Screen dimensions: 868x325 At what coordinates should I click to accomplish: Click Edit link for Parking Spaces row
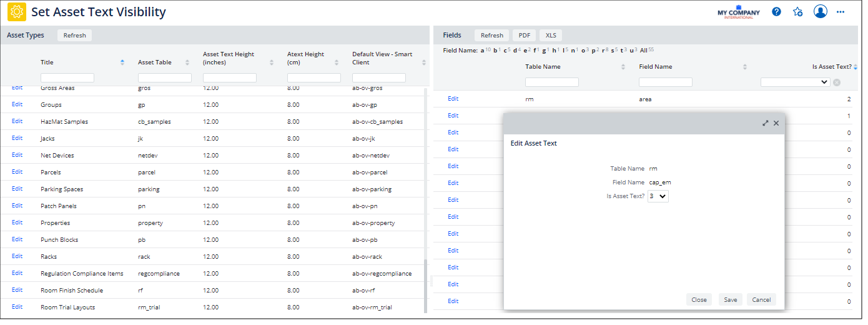(17, 189)
